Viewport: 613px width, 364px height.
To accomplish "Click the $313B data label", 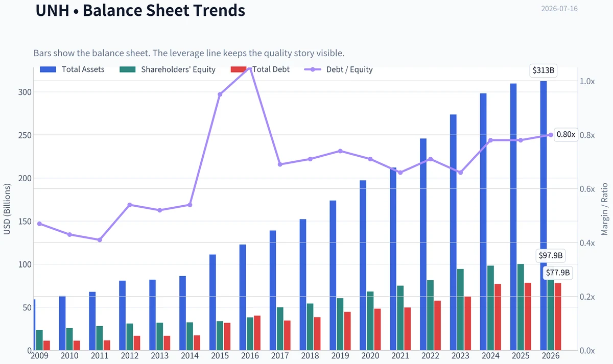I will (543, 70).
